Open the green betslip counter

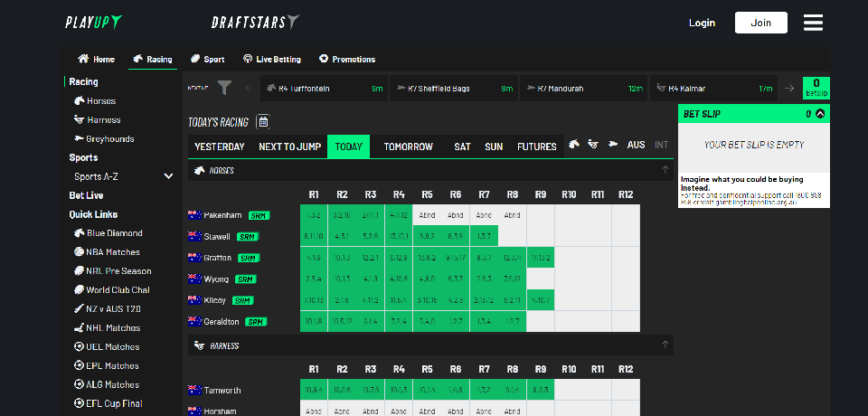(x=816, y=88)
